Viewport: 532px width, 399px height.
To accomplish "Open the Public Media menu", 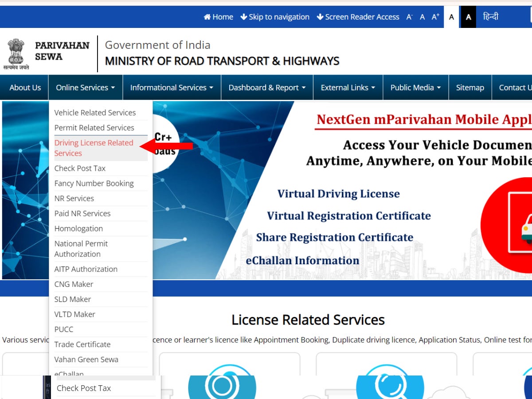I will (415, 87).
